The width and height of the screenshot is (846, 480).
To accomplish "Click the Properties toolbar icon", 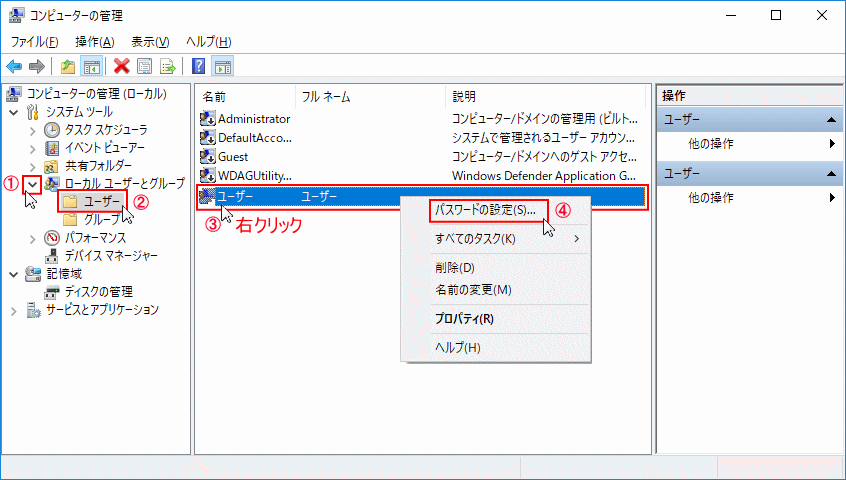I will click(145, 67).
